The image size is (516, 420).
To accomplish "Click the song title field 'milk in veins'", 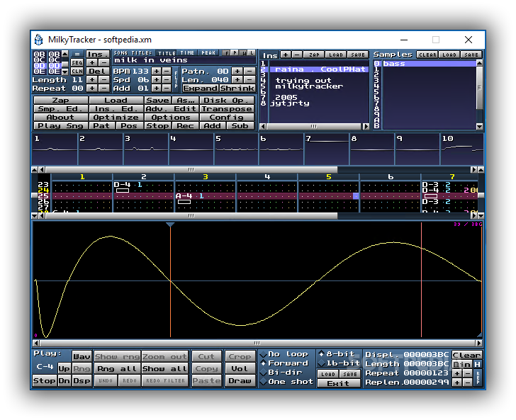I will 184,60.
